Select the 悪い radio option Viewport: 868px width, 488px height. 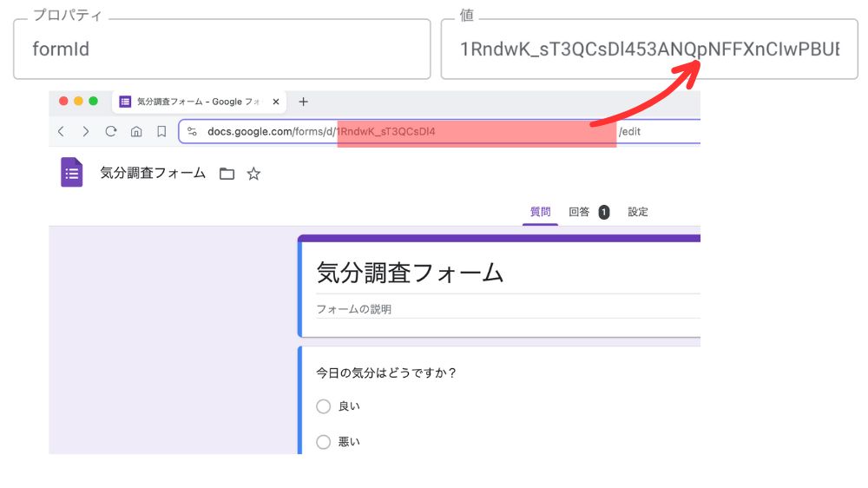pyautogui.click(x=324, y=442)
